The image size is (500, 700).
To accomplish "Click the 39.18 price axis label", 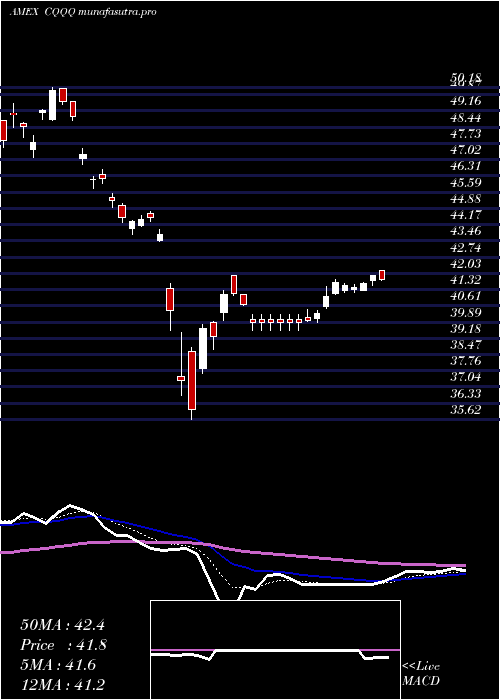I will pos(466,328).
